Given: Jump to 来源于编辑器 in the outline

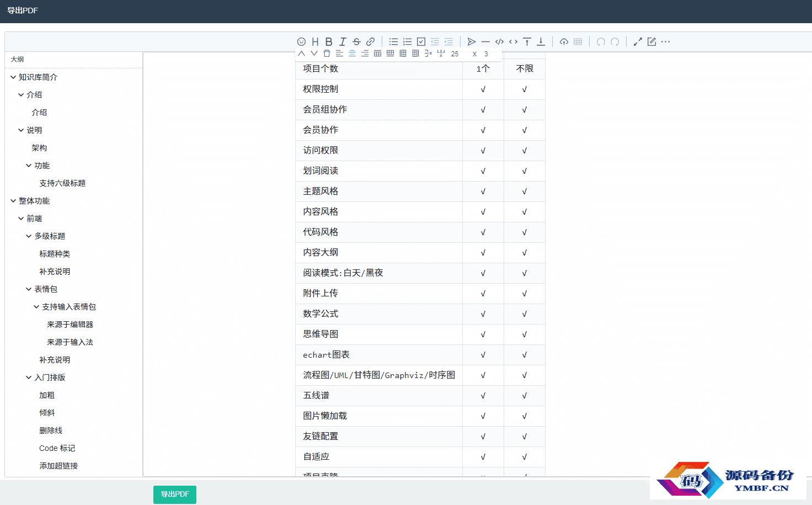Looking at the screenshot, I should tap(70, 325).
